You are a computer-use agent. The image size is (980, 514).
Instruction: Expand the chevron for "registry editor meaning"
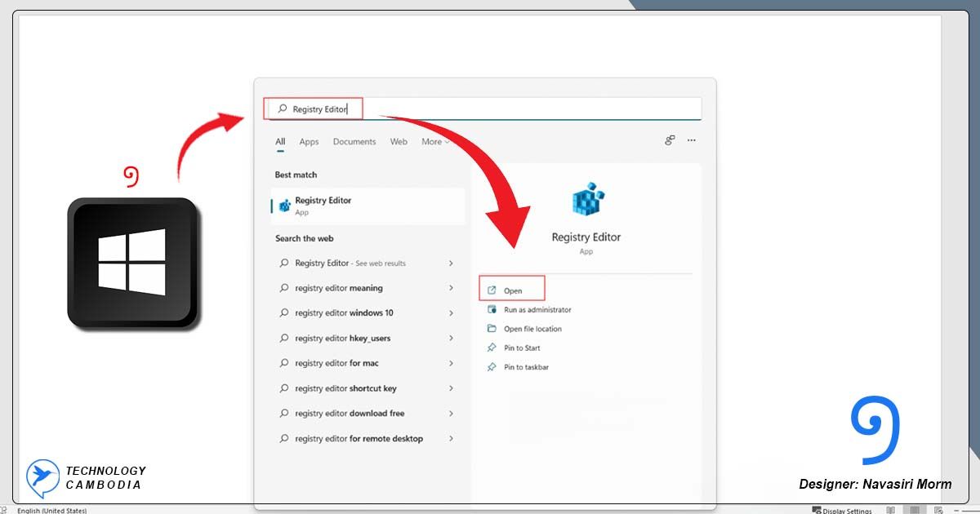[451, 288]
